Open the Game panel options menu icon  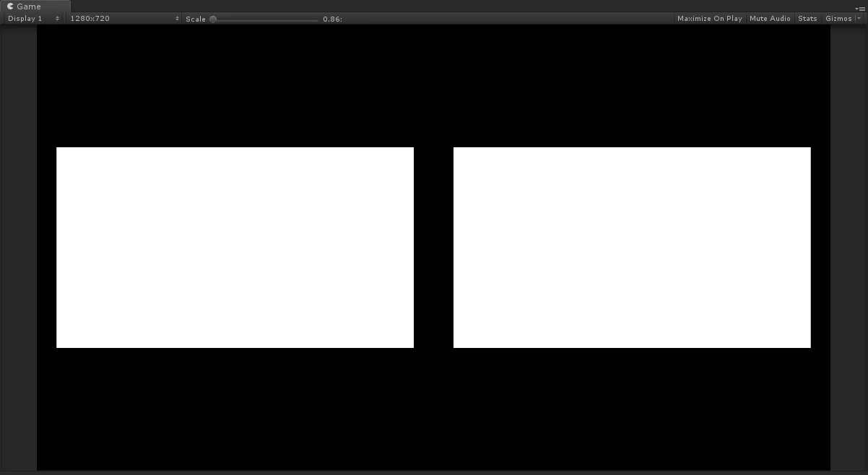point(859,8)
